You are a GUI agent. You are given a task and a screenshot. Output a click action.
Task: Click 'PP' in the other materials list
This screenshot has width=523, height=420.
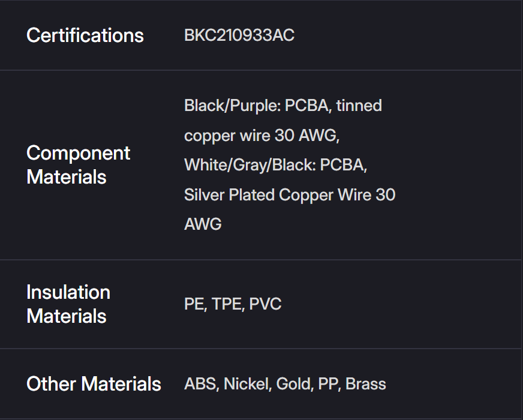328,384
